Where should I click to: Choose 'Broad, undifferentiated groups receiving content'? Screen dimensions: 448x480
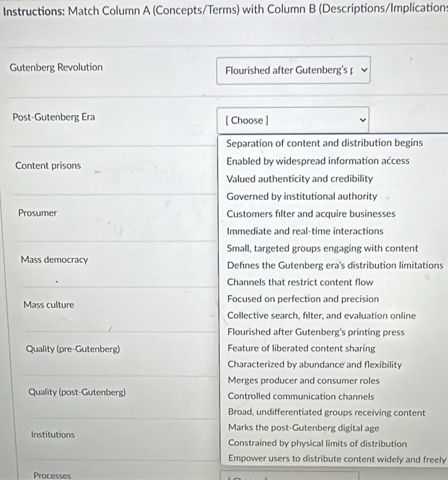point(326,413)
